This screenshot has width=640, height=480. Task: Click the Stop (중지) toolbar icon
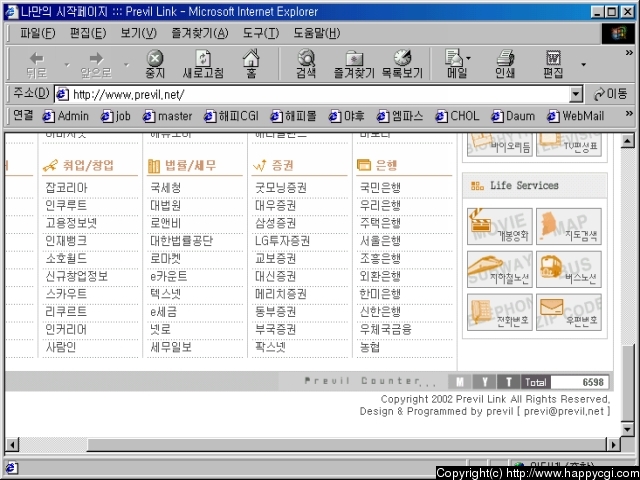pyautogui.click(x=155, y=64)
